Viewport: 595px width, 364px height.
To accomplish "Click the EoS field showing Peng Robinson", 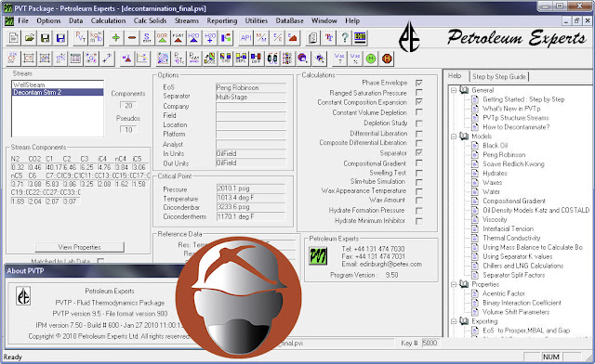I will (x=251, y=87).
